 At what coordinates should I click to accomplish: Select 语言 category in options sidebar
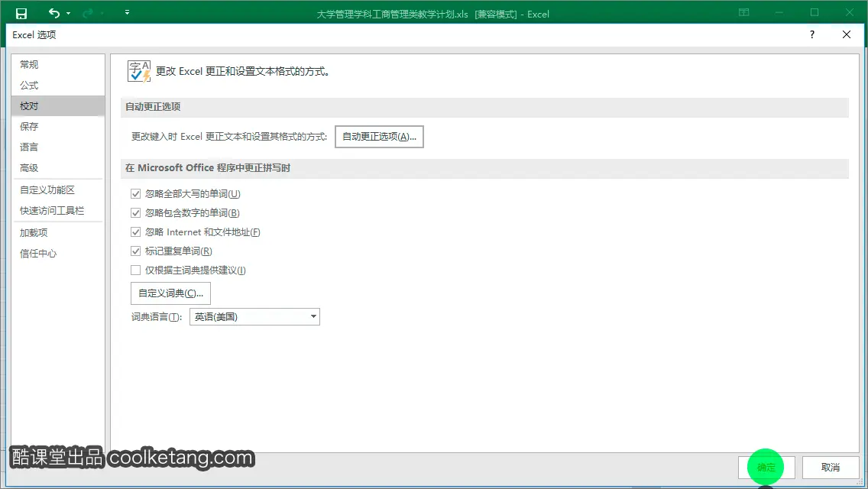[x=57, y=147]
